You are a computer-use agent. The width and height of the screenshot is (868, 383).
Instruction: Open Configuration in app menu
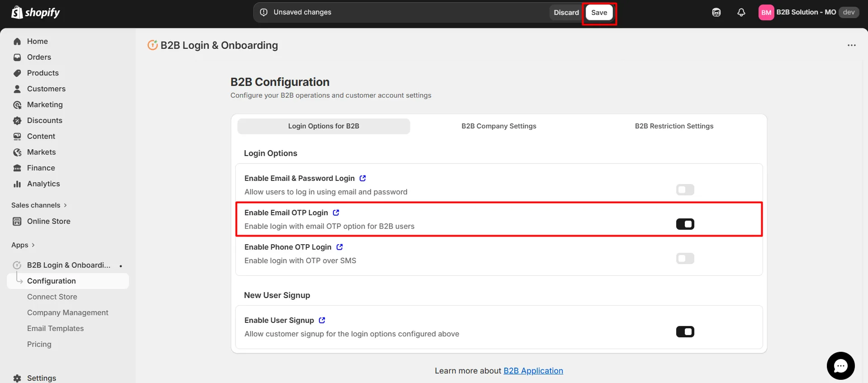[x=68, y=281]
